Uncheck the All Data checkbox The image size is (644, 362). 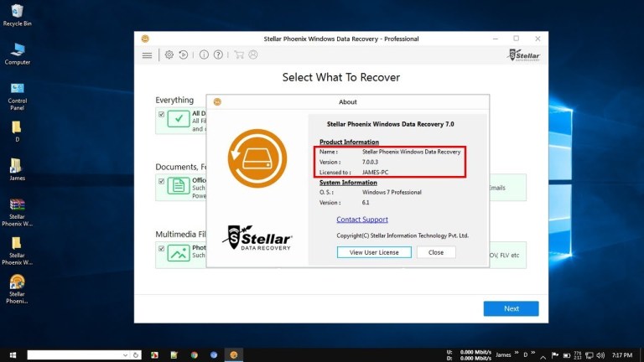(161, 115)
